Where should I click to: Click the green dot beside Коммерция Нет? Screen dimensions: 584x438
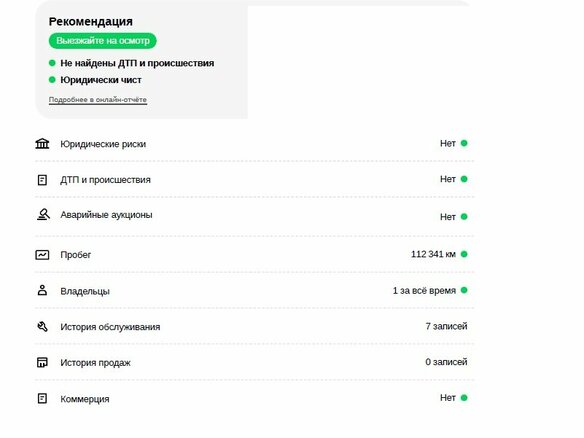464,398
